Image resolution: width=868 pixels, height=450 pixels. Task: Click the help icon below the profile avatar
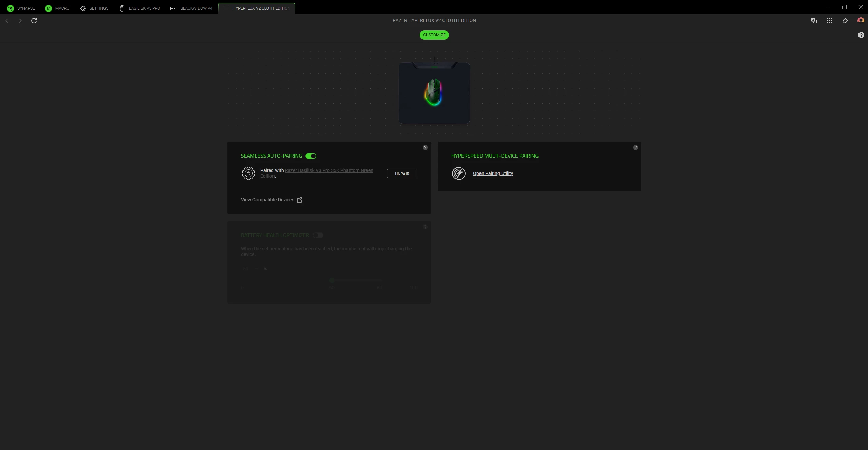861,35
